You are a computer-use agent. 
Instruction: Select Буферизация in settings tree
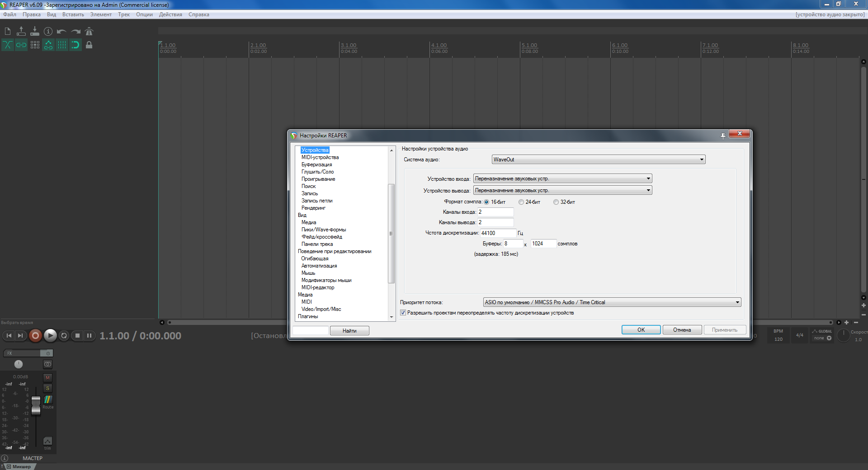(316, 164)
